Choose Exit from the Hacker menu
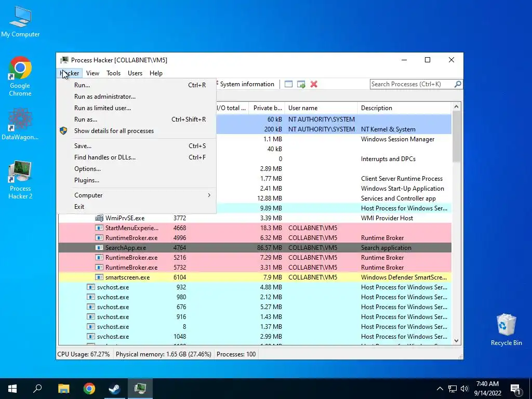The image size is (532, 399). pyautogui.click(x=137, y=207)
